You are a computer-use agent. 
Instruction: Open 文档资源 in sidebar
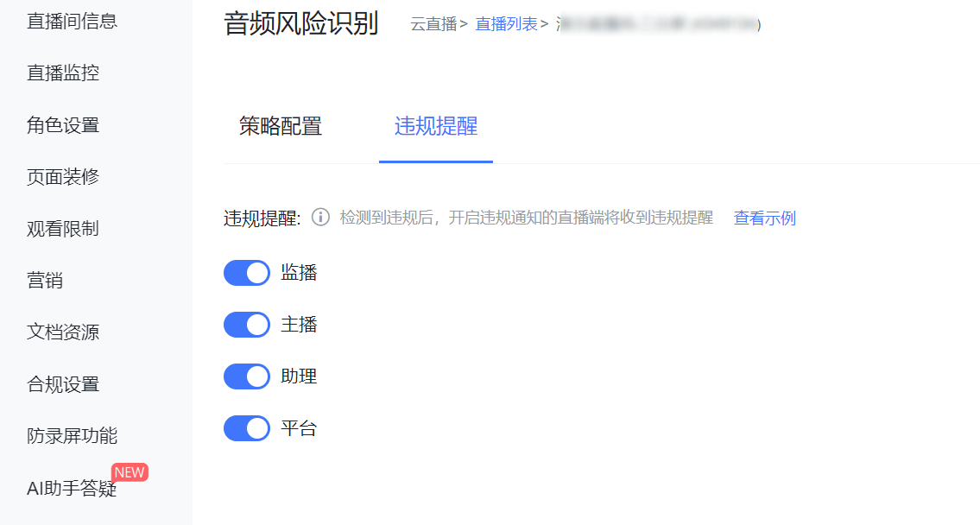click(x=63, y=332)
